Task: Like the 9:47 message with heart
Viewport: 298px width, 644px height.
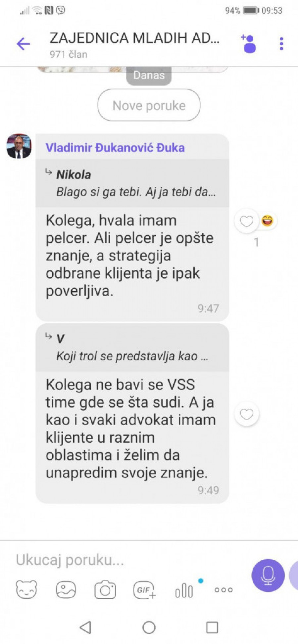Action: click(x=246, y=221)
